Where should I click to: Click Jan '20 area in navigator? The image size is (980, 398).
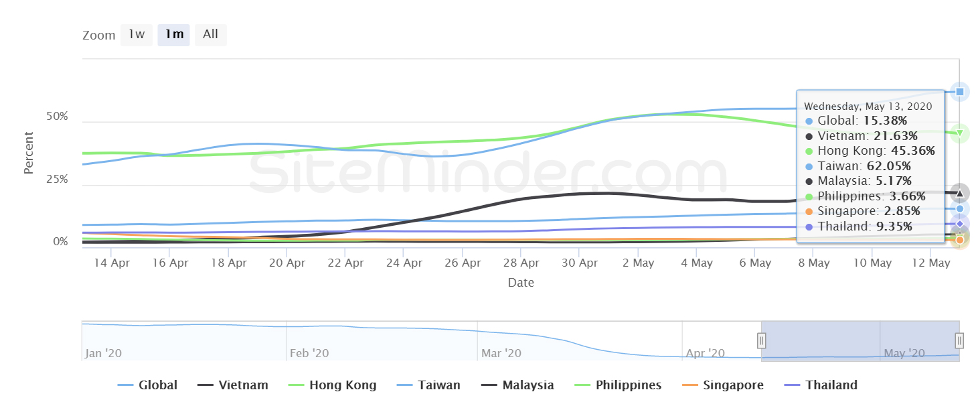point(104,353)
